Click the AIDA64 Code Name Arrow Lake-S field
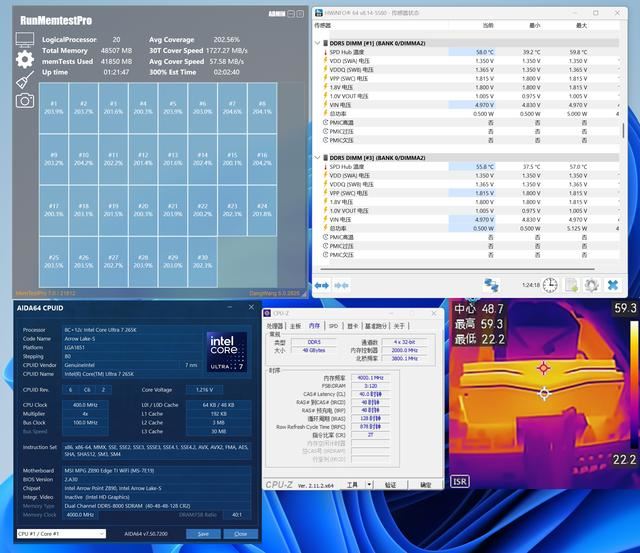Viewport: 640px width, 553px height. 133,339
